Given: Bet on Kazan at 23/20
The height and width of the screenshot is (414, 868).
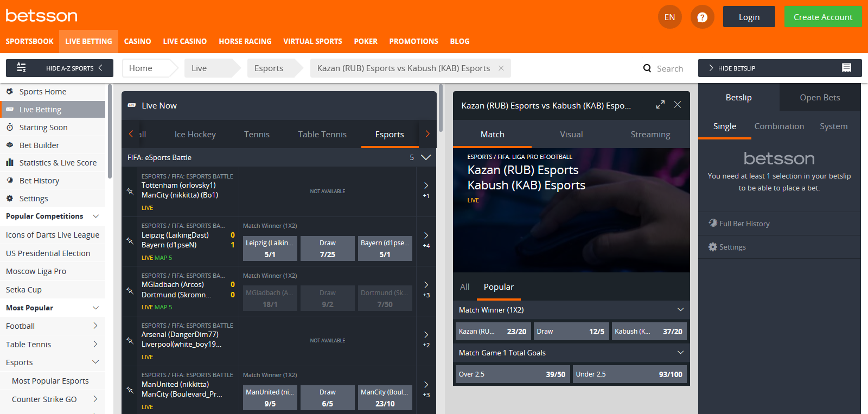Looking at the screenshot, I should click(493, 331).
